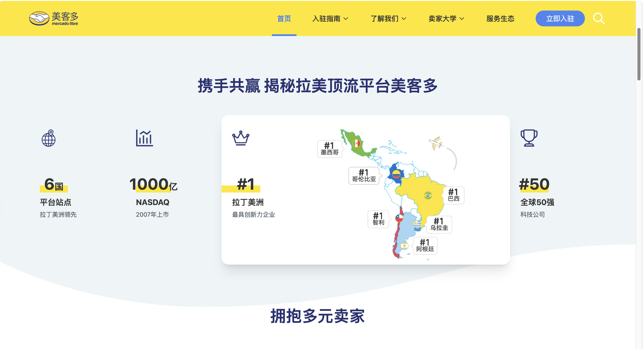Viewport: 644px width, 349px height.
Task: Expand the 入驻指南 chevron arrow
Action: [x=346, y=19]
